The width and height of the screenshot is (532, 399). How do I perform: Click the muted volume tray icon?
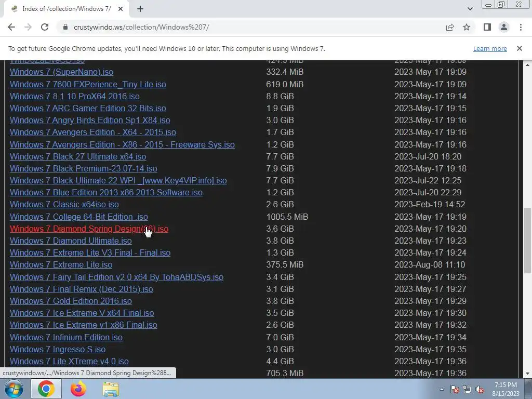pos(480,389)
